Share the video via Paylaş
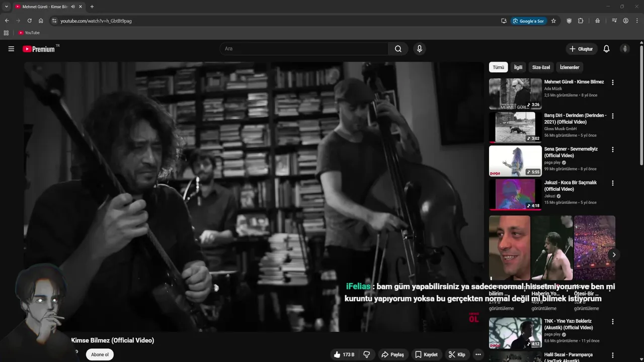The width and height of the screenshot is (644, 362). point(392,354)
